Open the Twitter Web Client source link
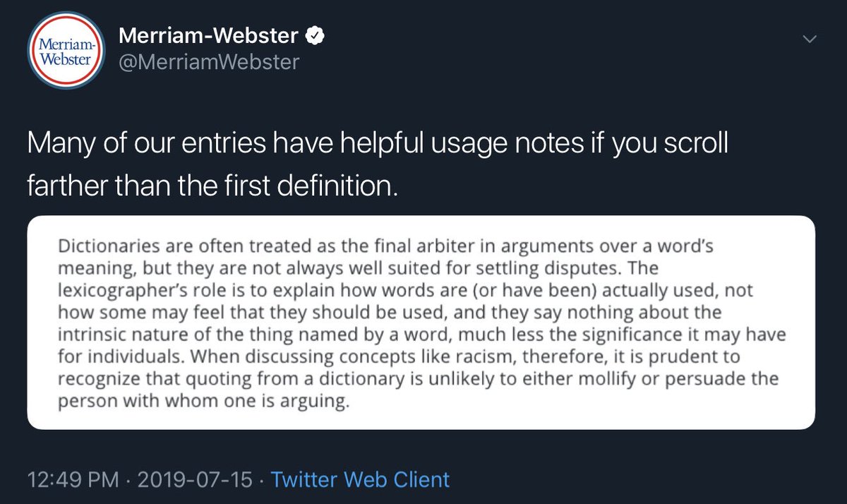Image resolution: width=847 pixels, height=504 pixels. [360, 480]
